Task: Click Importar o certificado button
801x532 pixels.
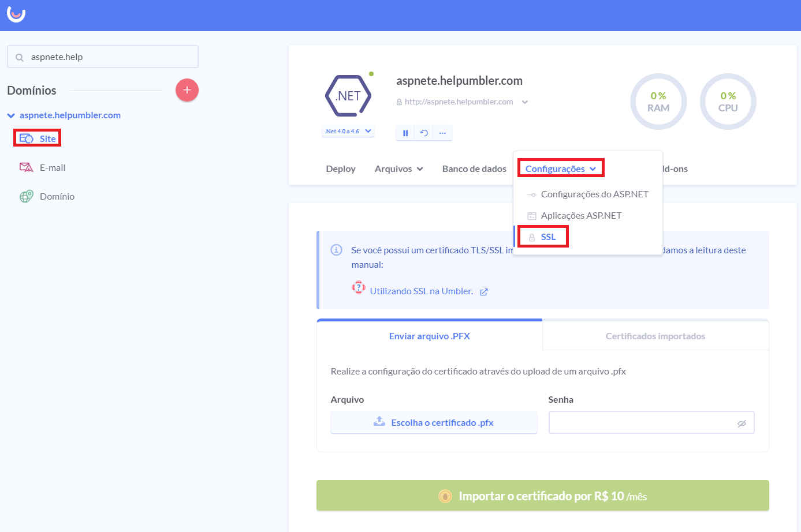Action: coord(542,496)
